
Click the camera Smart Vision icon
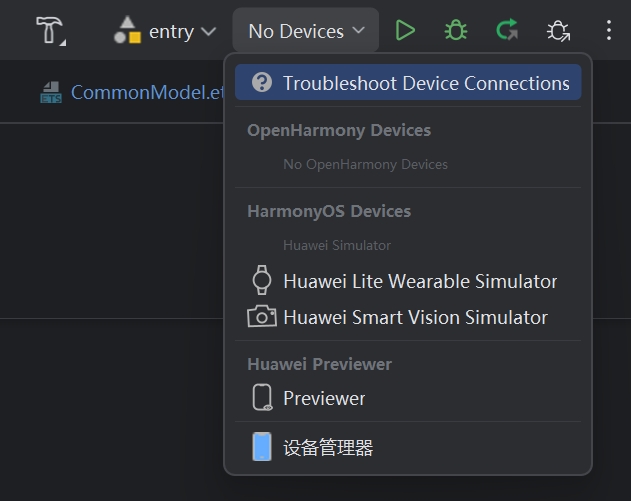click(x=262, y=317)
